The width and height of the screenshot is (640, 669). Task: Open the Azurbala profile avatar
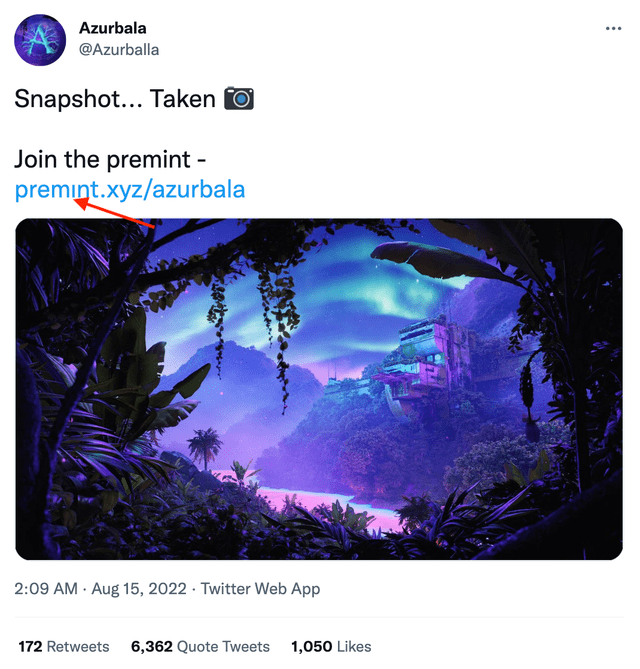pyautogui.click(x=40, y=40)
